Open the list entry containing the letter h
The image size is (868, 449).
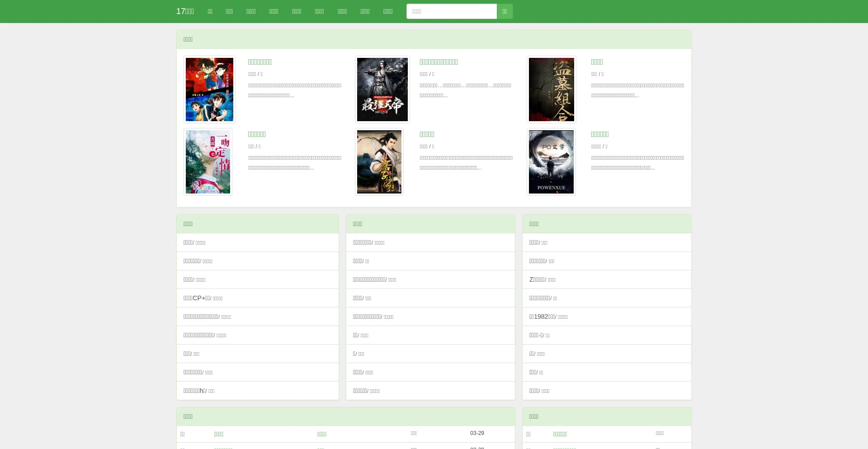pyautogui.click(x=195, y=391)
